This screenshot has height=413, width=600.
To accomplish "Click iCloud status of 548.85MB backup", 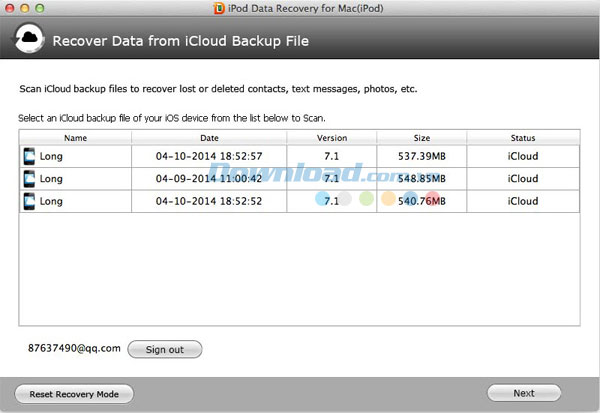I will pyautogui.click(x=523, y=179).
